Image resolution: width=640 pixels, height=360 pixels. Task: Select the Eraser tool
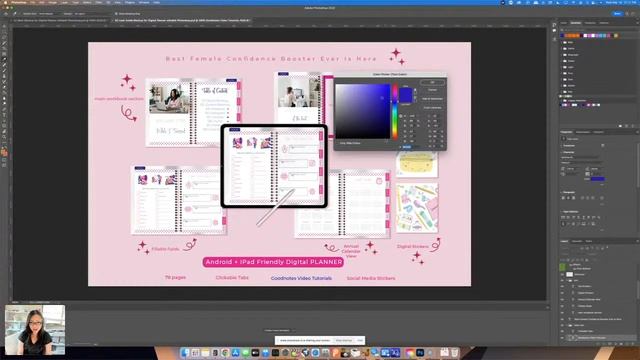pos(4,87)
